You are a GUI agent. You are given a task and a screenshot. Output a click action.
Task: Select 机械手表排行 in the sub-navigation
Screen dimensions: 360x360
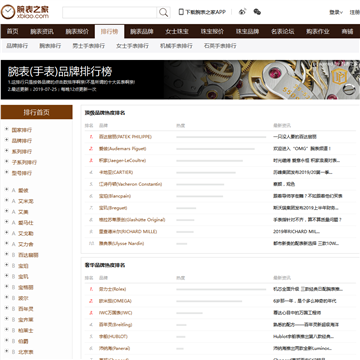coord(176,46)
